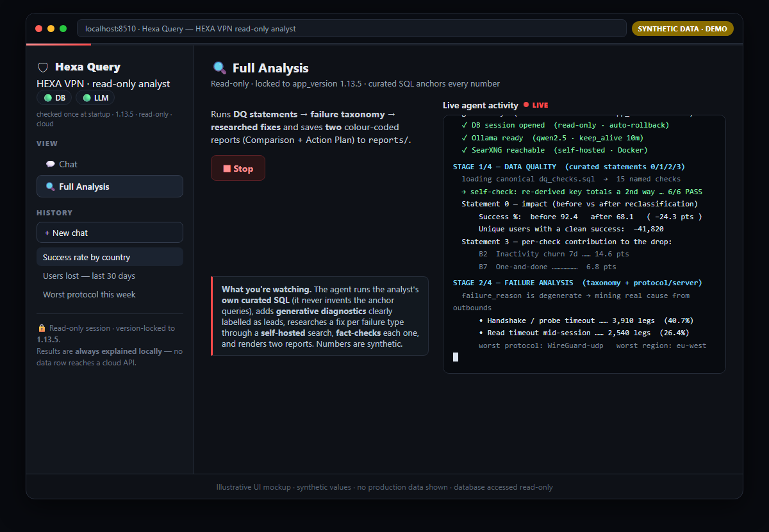Image resolution: width=769 pixels, height=532 pixels.
Task: Click 'STAGE 1/4 — DATA QUALITY' log heading
Action: point(569,167)
